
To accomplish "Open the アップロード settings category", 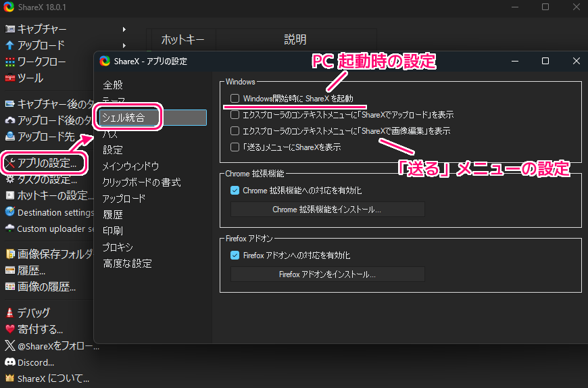I will pos(124,198).
